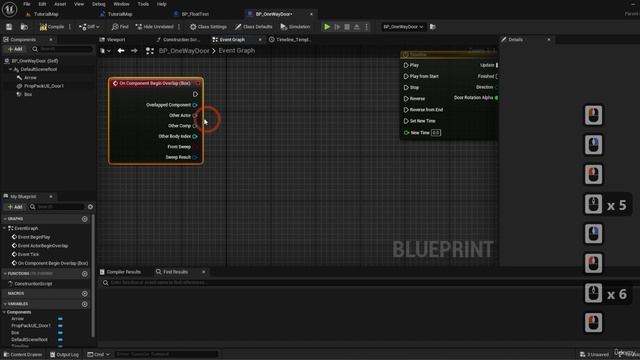Screen dimensions: 640x360
Task: Click the frame skip button
Action: [337, 27]
